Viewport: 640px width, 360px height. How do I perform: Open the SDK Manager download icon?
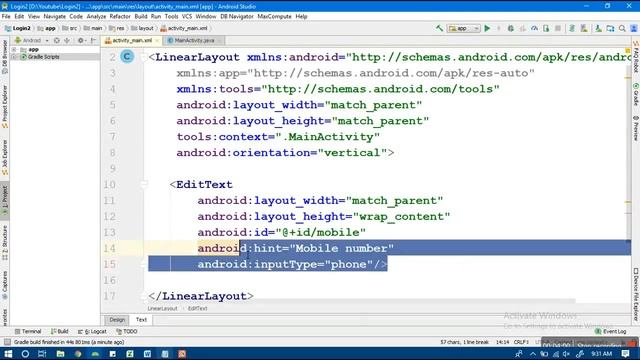click(x=598, y=29)
